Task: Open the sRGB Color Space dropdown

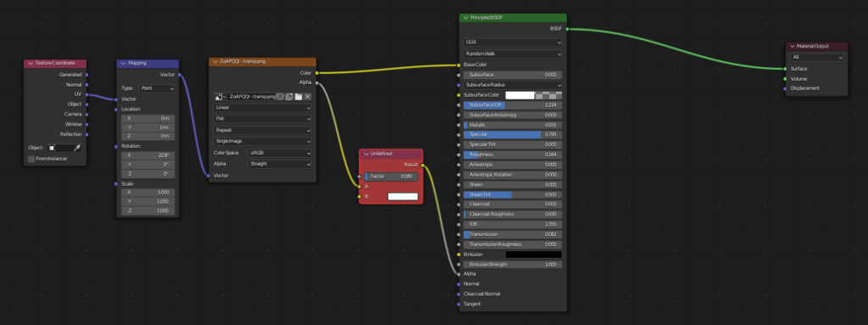Action: click(280, 153)
